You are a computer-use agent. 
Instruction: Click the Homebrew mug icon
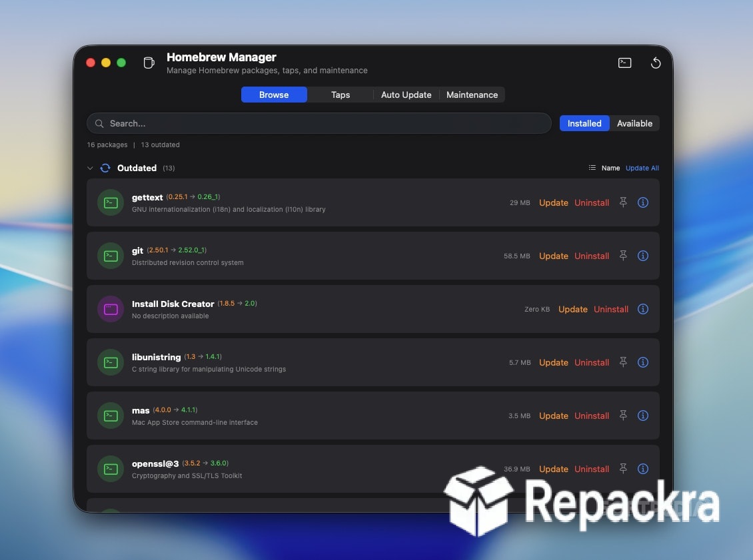click(x=149, y=63)
